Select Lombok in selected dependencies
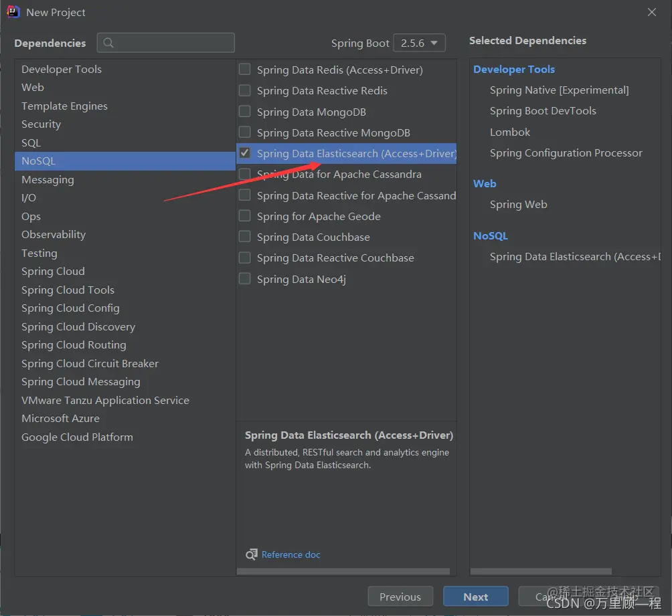Screen dimensions: 672x616 (510, 132)
